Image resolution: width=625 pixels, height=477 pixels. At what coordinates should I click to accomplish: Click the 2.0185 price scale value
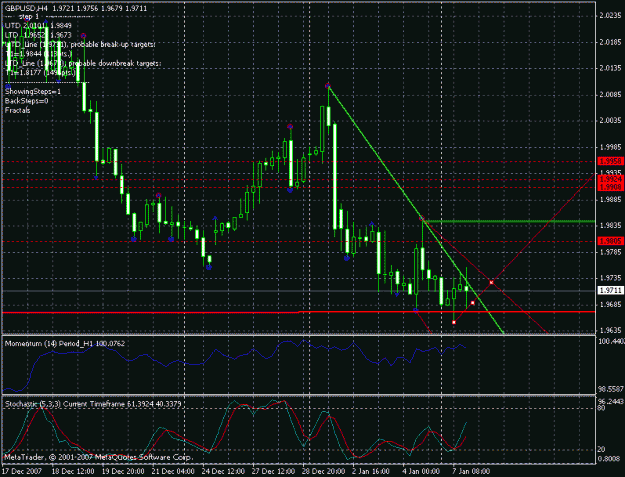[610, 42]
